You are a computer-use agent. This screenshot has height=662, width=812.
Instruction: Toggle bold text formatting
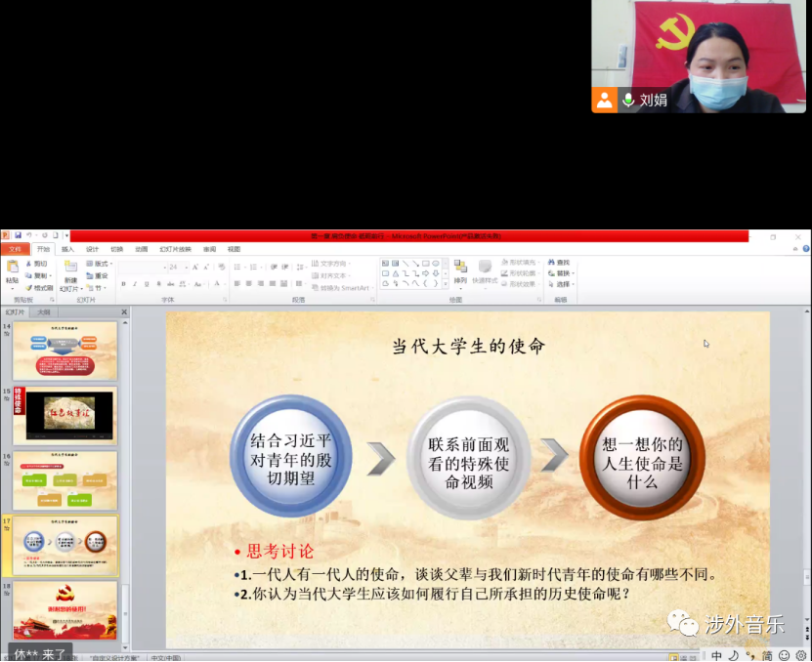tap(123, 284)
